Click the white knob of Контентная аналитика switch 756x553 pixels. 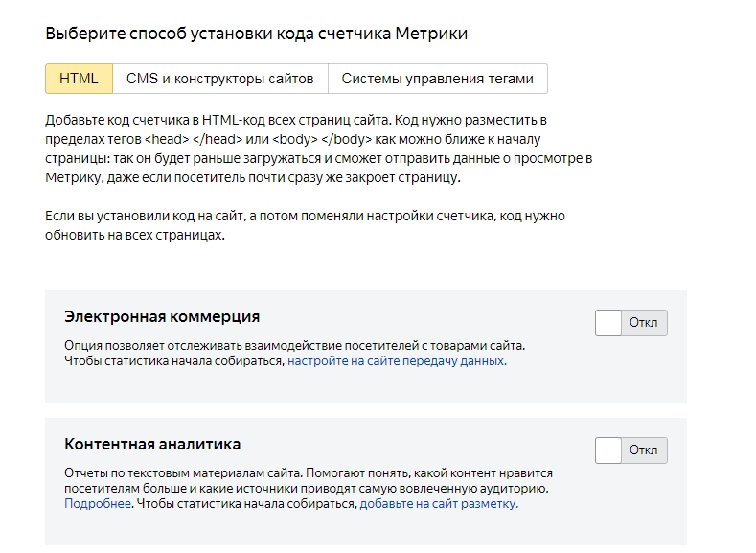(x=608, y=449)
